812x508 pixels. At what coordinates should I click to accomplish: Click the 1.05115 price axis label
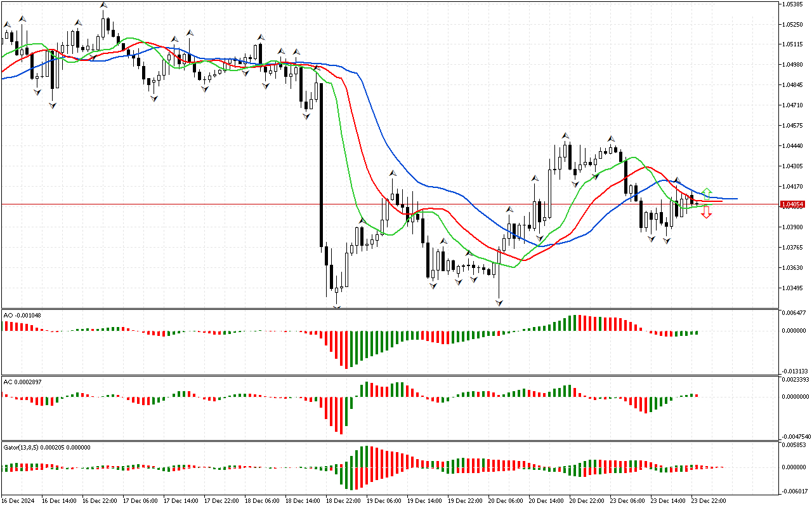(794, 44)
